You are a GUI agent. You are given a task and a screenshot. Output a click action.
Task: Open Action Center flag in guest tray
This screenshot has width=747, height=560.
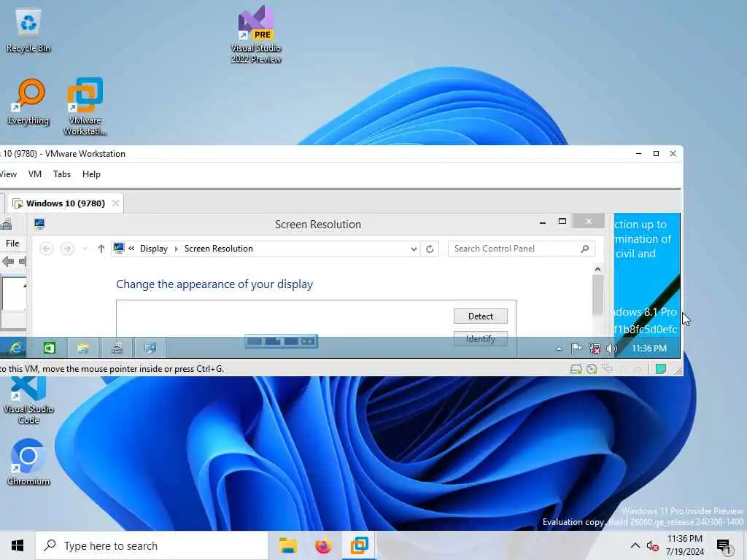point(576,349)
